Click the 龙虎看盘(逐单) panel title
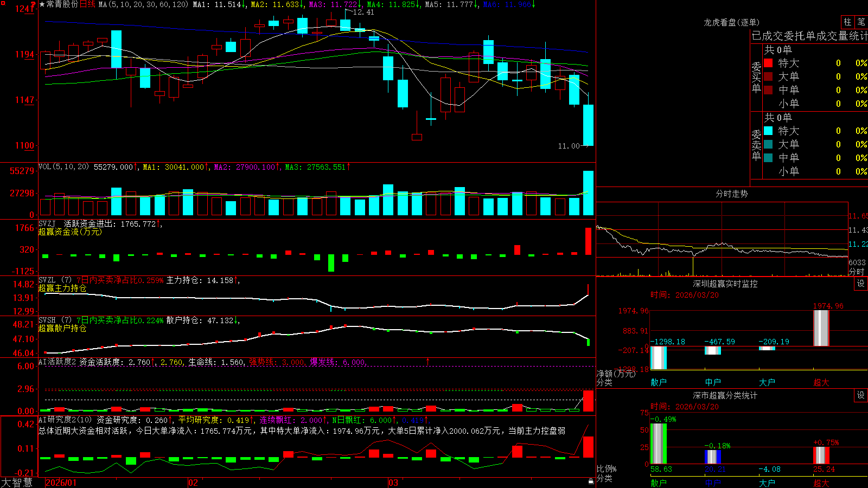868x488 pixels. pos(731,22)
